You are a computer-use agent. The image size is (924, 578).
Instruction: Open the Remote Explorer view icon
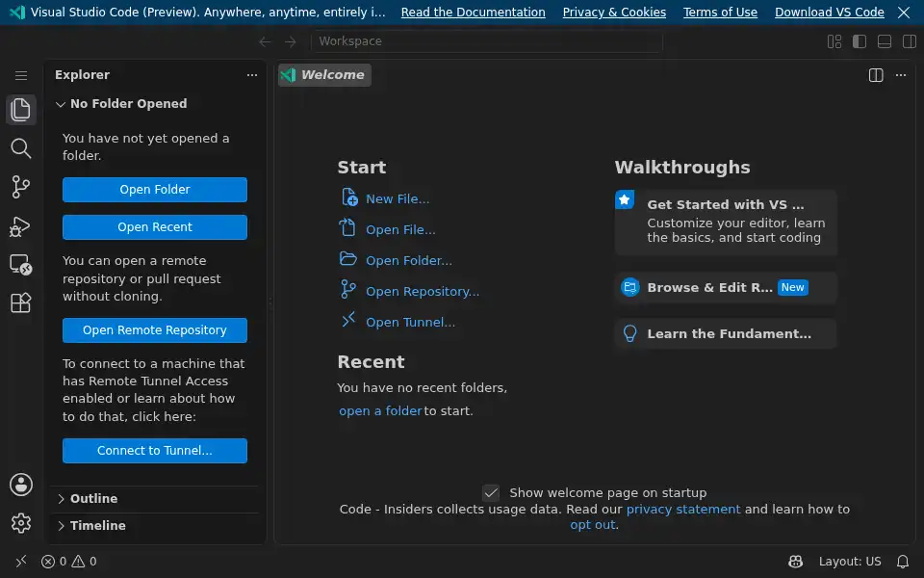21,265
